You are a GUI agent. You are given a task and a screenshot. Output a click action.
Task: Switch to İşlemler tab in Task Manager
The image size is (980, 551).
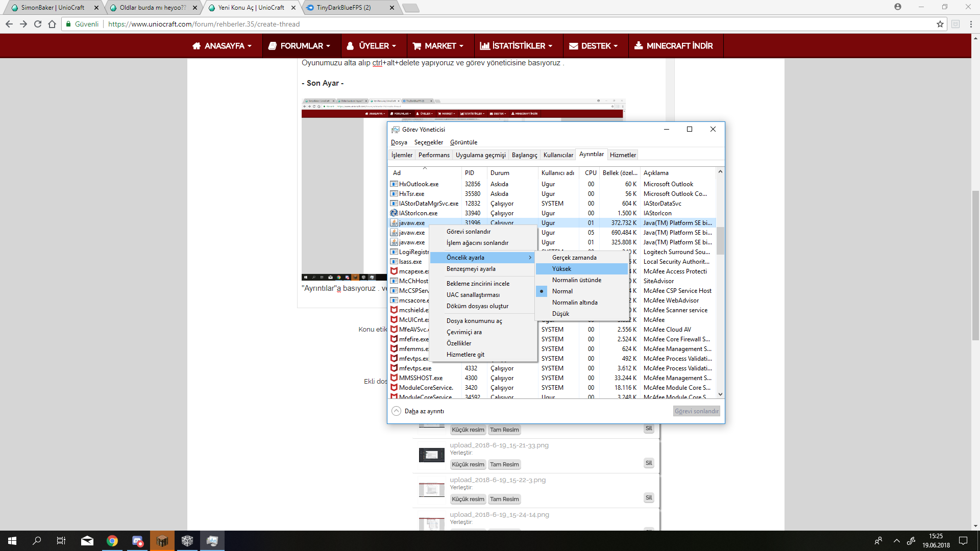(x=402, y=155)
